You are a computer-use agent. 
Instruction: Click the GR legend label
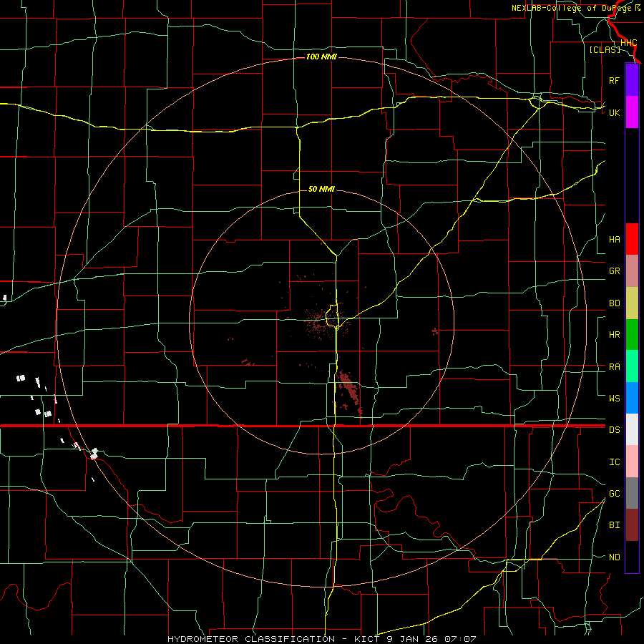click(x=614, y=271)
